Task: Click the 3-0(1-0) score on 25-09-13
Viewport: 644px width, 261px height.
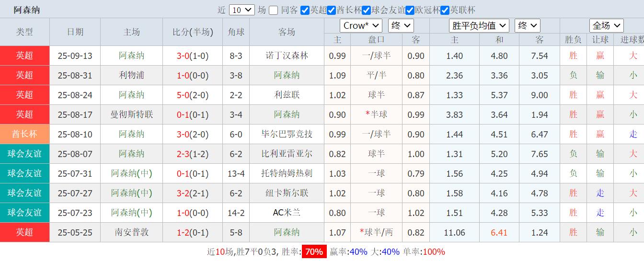Action: [193, 56]
